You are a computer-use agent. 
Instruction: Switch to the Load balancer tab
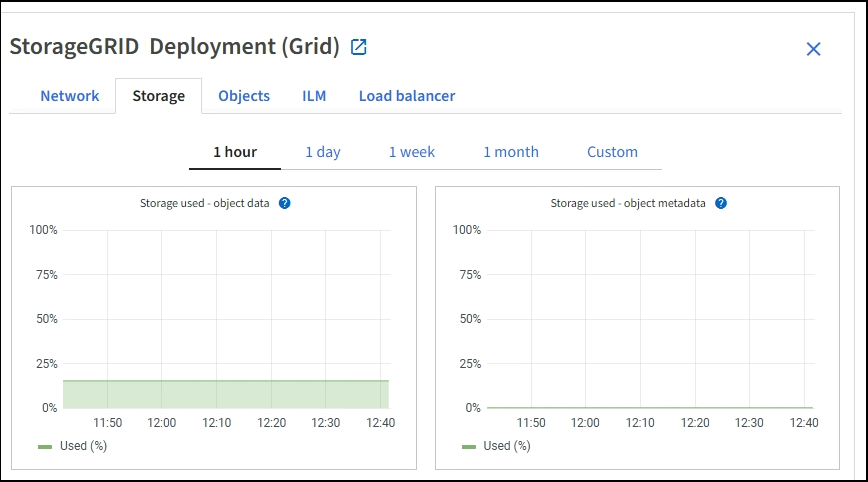407,96
